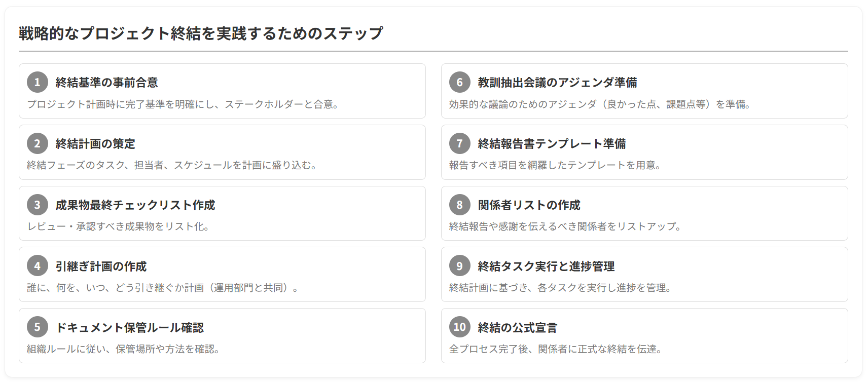Click the step 6 number badge
This screenshot has width=868, height=382.
460,82
